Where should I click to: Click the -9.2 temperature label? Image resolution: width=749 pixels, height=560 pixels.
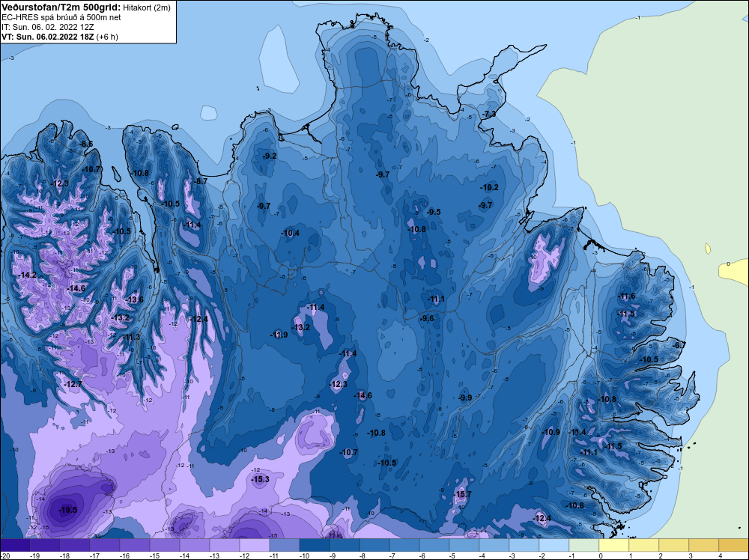pos(270,156)
